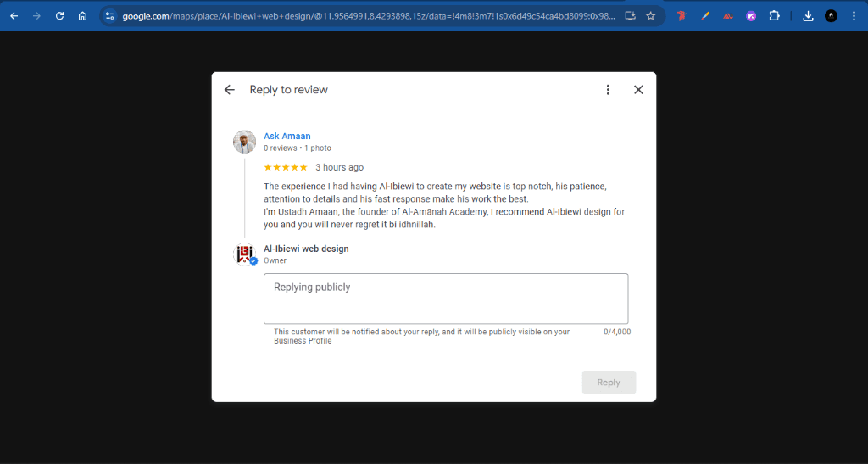
Task: Open Chrome three-dot menu
Action: [854, 16]
